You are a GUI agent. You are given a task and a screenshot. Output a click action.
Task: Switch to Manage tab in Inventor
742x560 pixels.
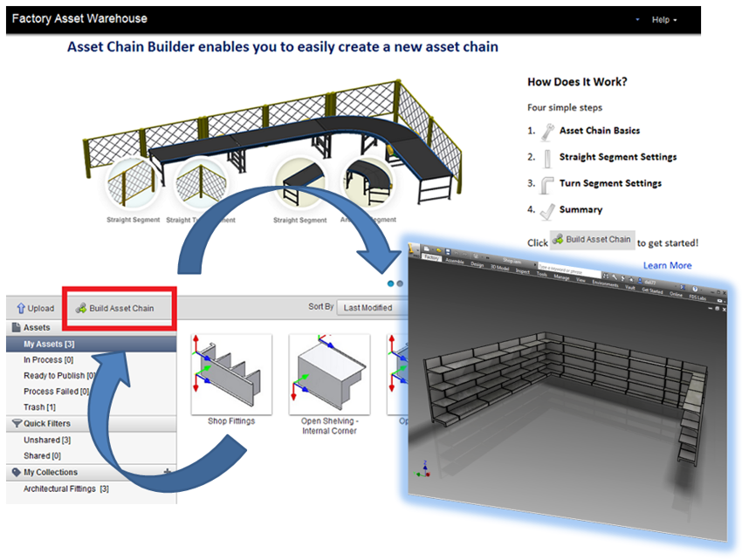pos(561,277)
